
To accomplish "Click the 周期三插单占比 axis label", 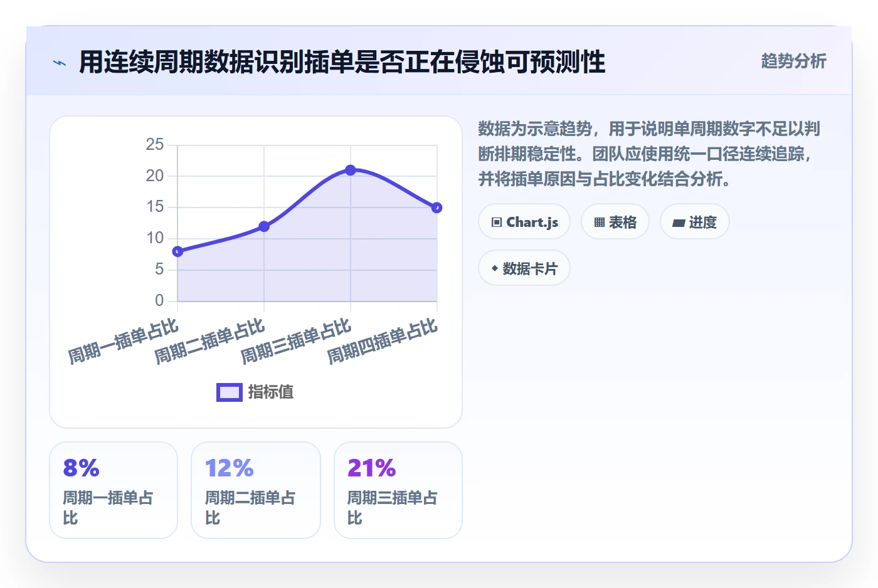I will (297, 342).
